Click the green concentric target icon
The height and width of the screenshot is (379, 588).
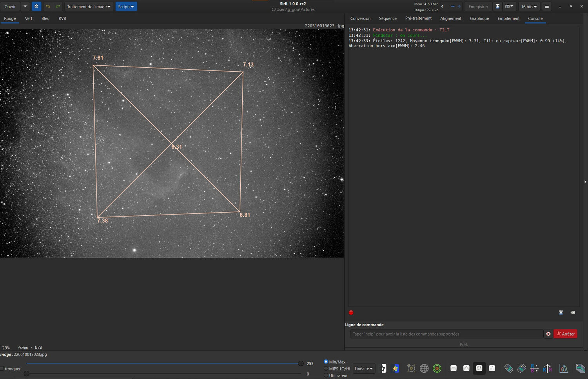pyautogui.click(x=437, y=368)
